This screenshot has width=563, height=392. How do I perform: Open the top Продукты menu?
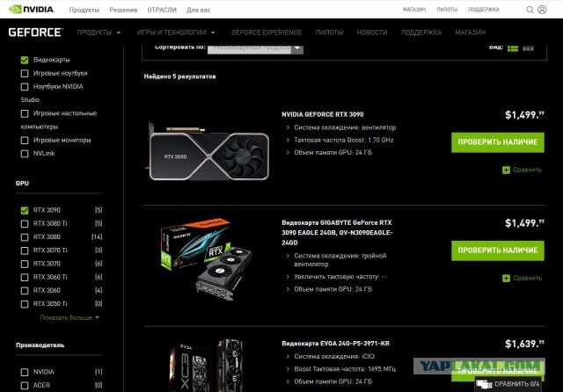click(x=84, y=10)
